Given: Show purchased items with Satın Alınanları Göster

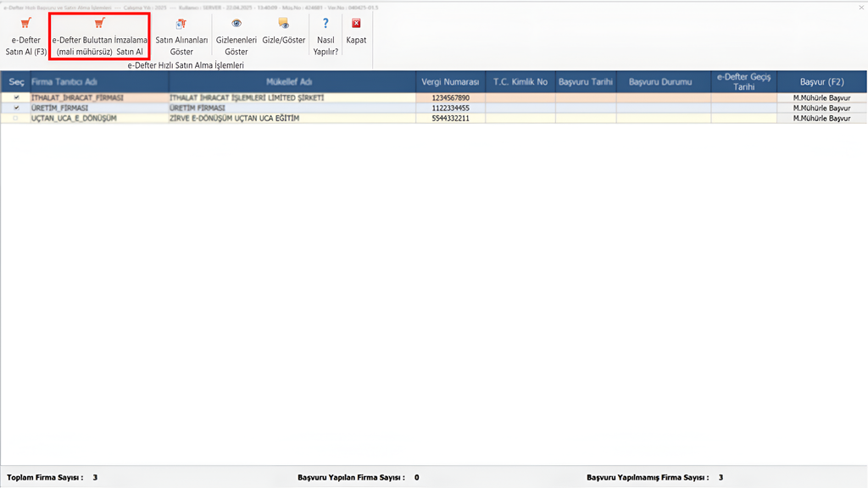Looking at the screenshot, I should pyautogui.click(x=181, y=36).
